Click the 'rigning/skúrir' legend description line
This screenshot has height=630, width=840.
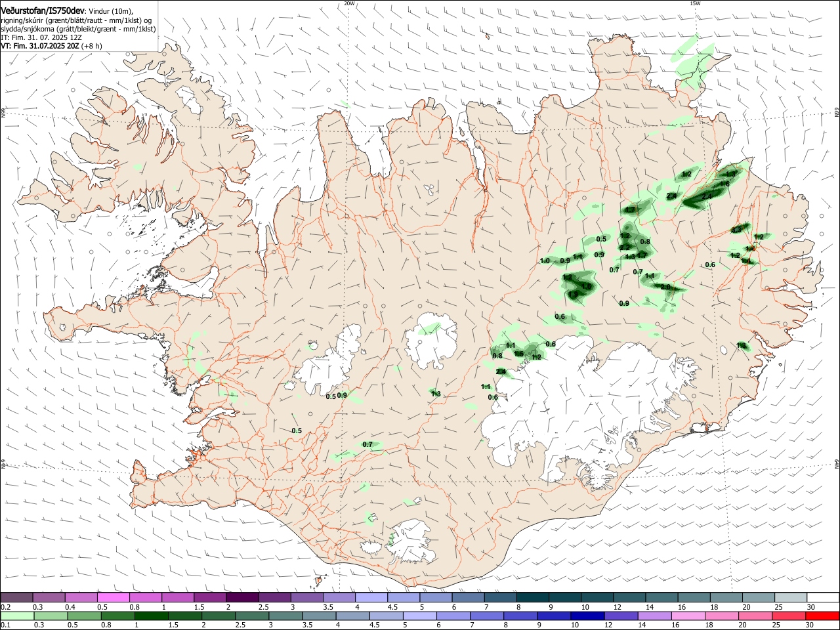[76, 20]
